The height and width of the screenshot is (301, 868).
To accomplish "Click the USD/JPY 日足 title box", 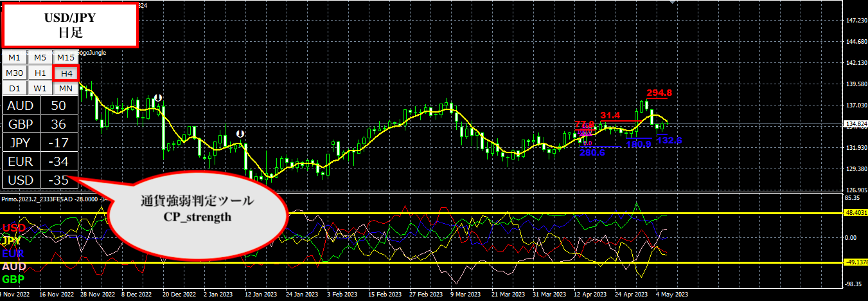I will click(x=69, y=24).
